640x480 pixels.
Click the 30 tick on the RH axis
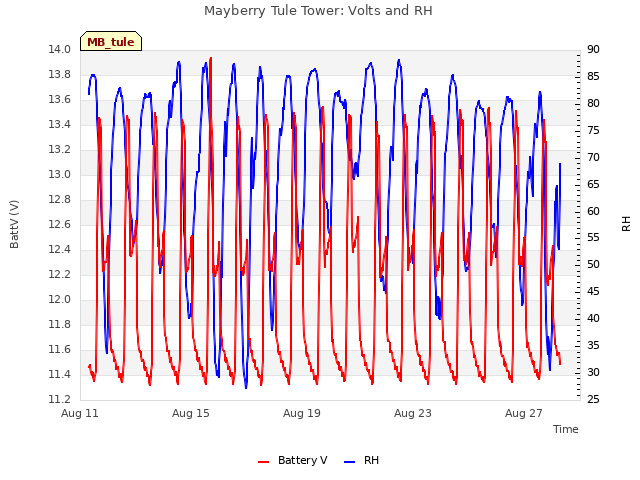coord(593,372)
